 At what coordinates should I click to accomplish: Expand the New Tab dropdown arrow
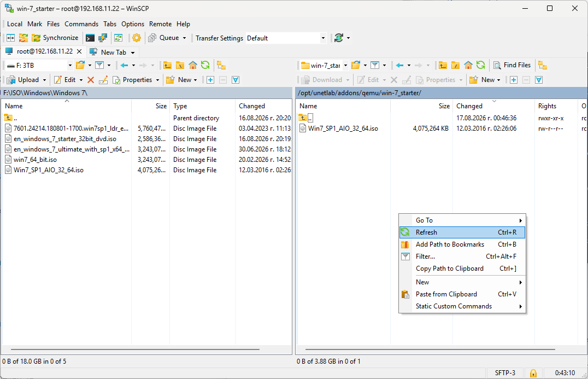coord(133,53)
